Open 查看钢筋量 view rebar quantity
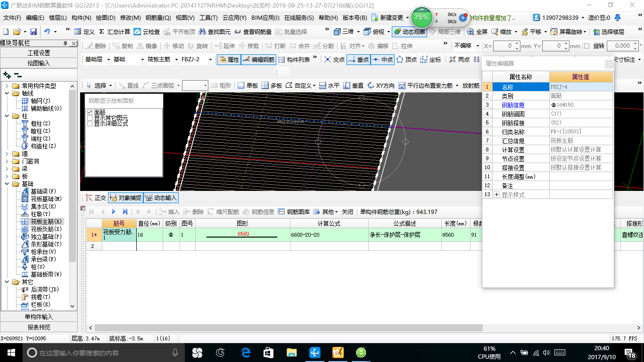 click(253, 32)
